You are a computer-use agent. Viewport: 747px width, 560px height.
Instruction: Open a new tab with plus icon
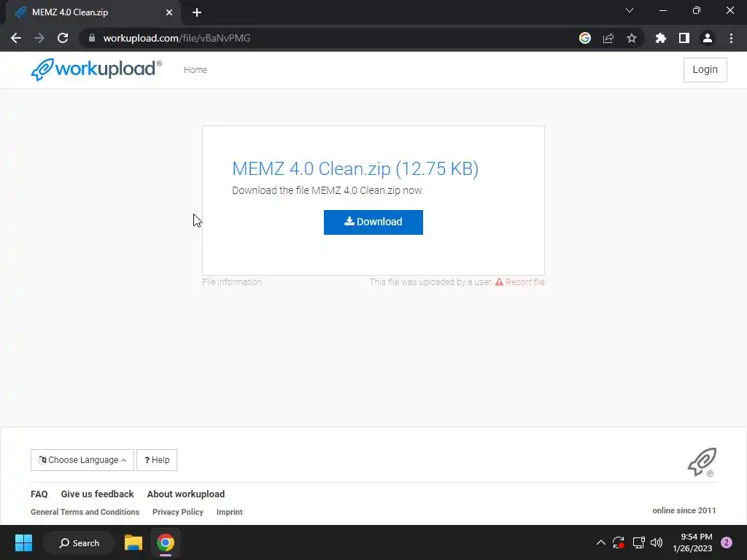[x=197, y=12]
